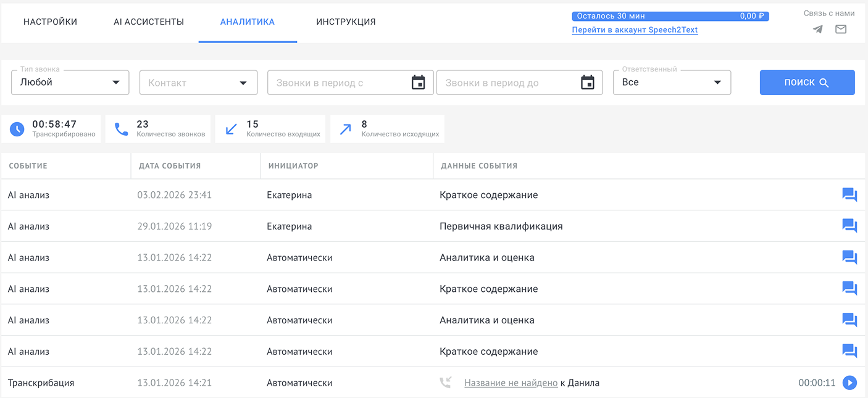868x398 pixels.
Task: Go to the Инструкция tab
Action: [x=346, y=22]
